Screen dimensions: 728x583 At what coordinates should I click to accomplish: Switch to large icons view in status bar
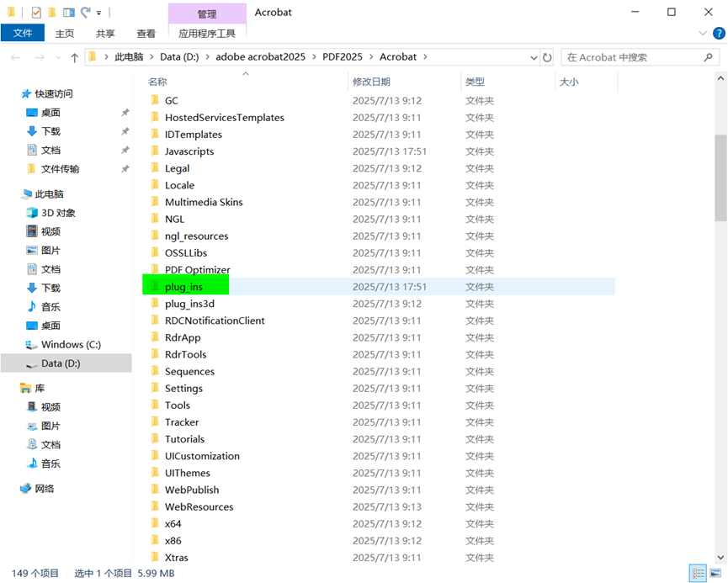(x=716, y=574)
